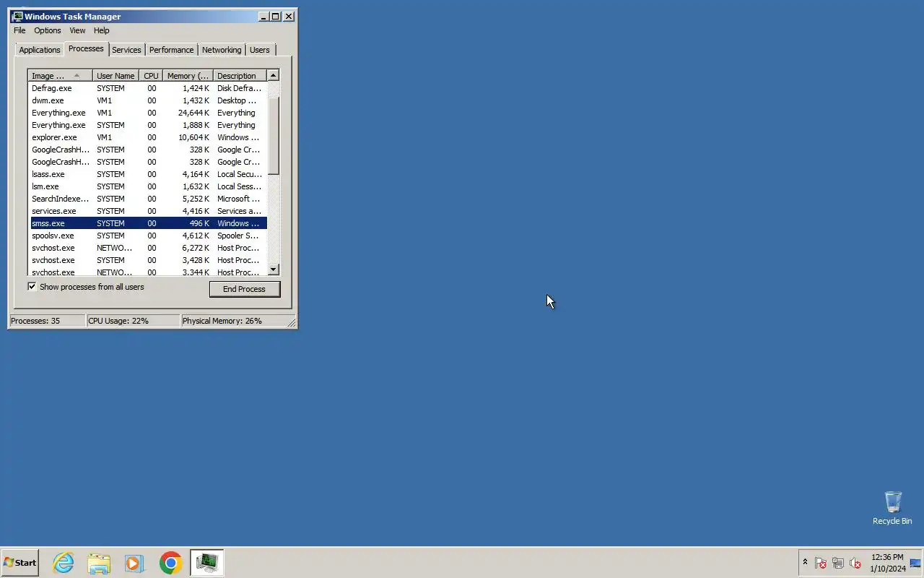Open Google Chrome from the taskbar
Screen dimensions: 924x578
click(171, 563)
